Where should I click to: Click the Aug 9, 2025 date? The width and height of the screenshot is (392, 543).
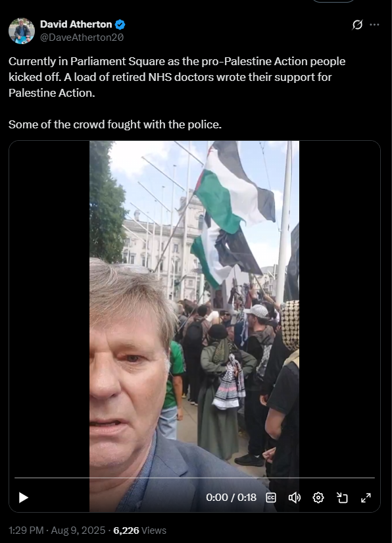click(78, 530)
